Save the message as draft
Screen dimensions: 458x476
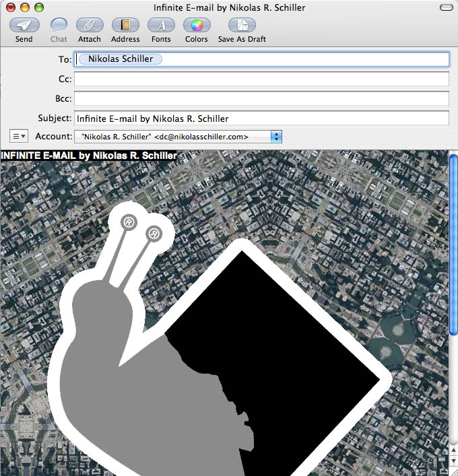(242, 25)
